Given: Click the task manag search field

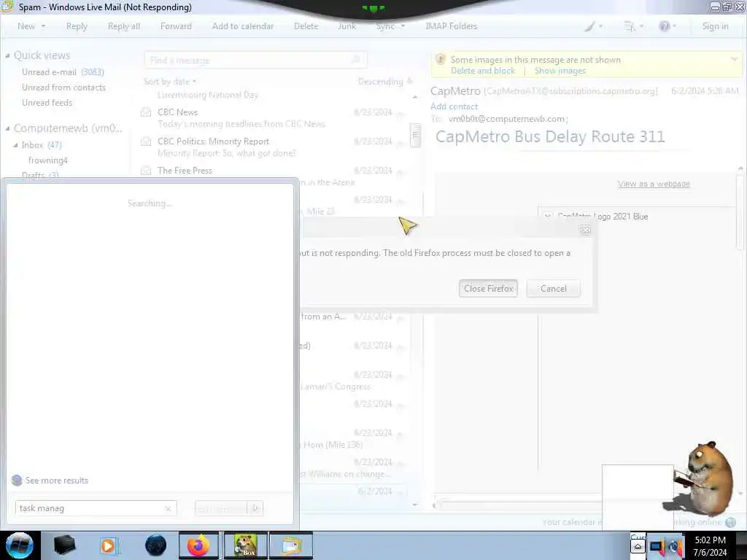Looking at the screenshot, I should [96, 508].
